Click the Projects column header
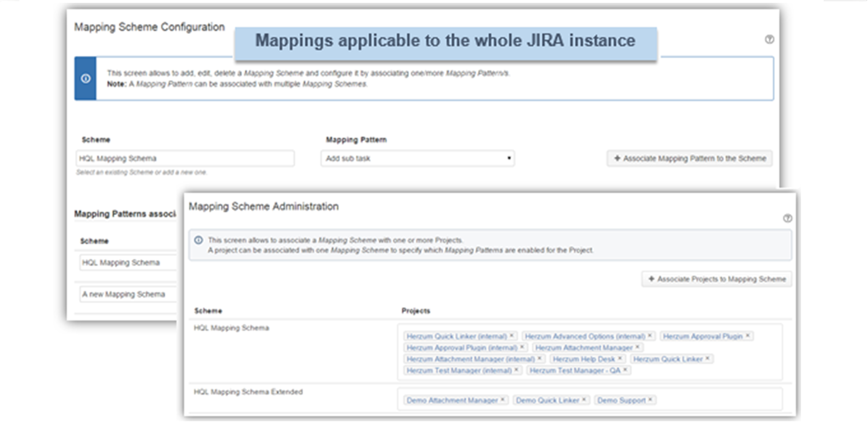The height and width of the screenshot is (425, 868). [x=416, y=311]
